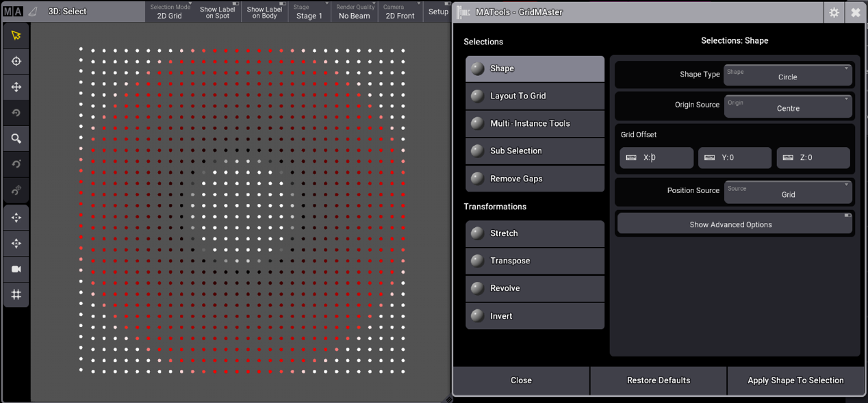Click the MATools title bar logo icon
This screenshot has height=403, width=868.
coord(463,12)
